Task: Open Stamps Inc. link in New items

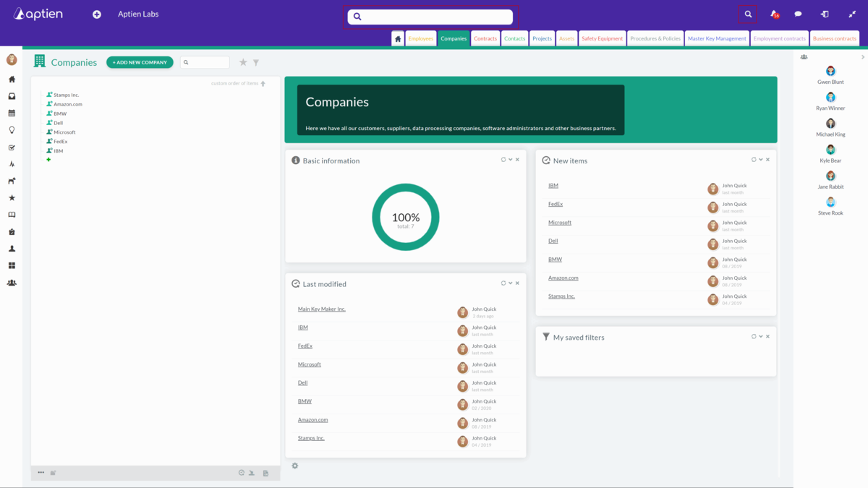Action: (x=561, y=296)
